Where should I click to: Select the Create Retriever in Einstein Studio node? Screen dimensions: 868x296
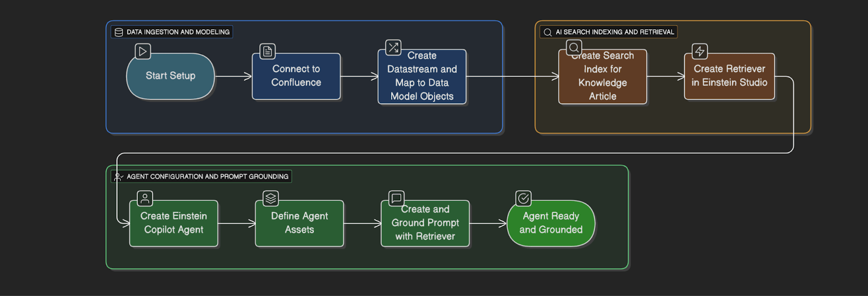pos(729,77)
